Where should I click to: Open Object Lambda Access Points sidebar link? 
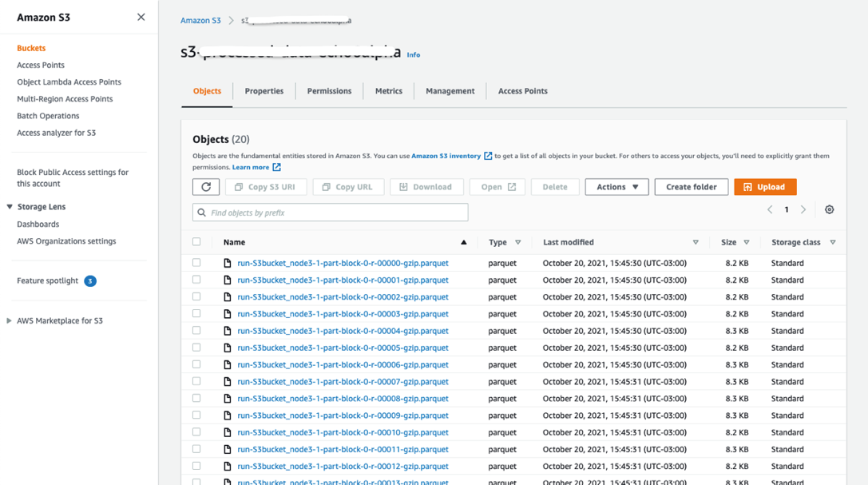(x=69, y=82)
